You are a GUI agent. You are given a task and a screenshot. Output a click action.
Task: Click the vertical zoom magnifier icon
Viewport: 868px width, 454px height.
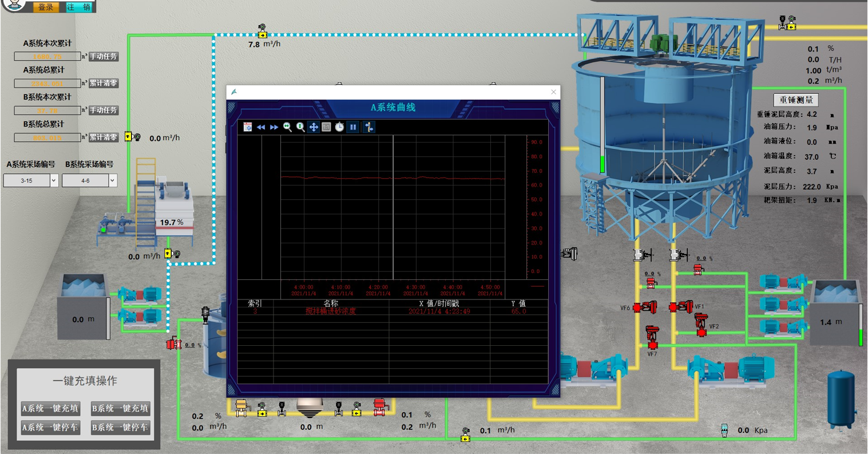300,127
